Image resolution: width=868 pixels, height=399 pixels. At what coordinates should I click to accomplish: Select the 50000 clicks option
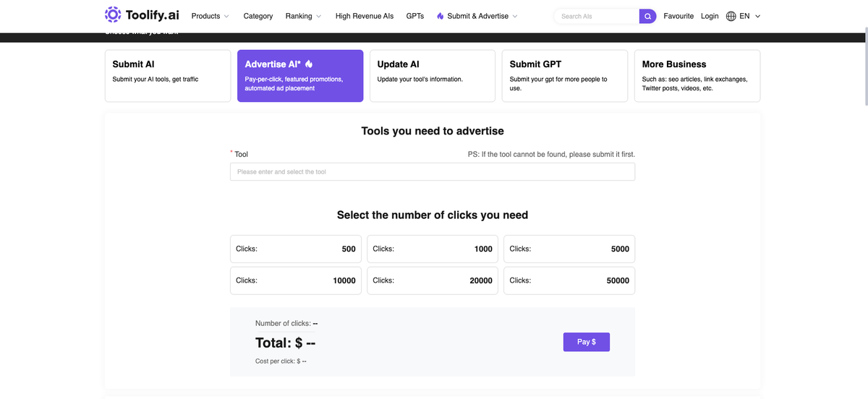(x=569, y=280)
